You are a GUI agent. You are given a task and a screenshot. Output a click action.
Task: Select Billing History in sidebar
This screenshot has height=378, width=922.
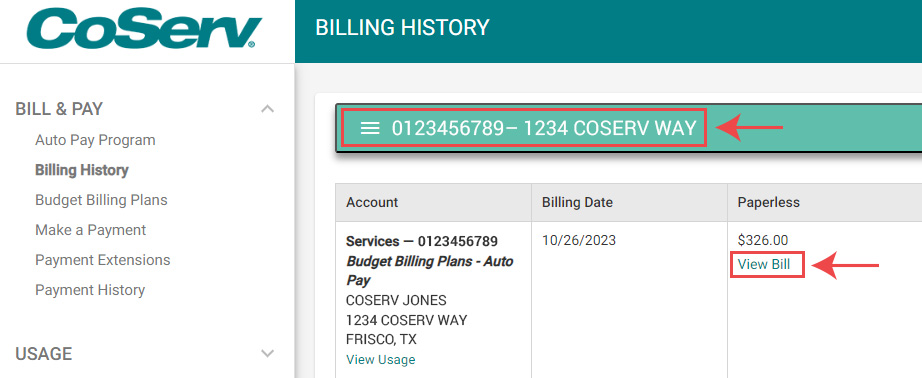pyautogui.click(x=82, y=170)
